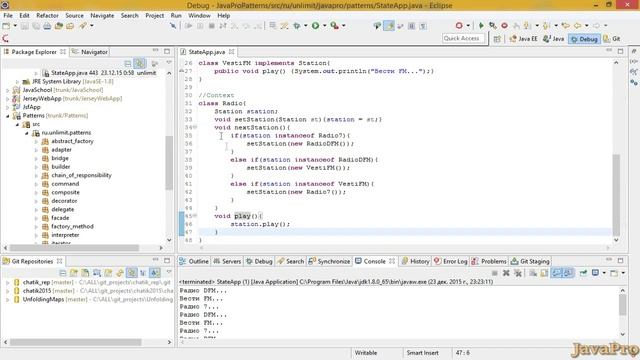Click Clone Git Repository icon
Screen dimensions: 640x360
point(85,273)
